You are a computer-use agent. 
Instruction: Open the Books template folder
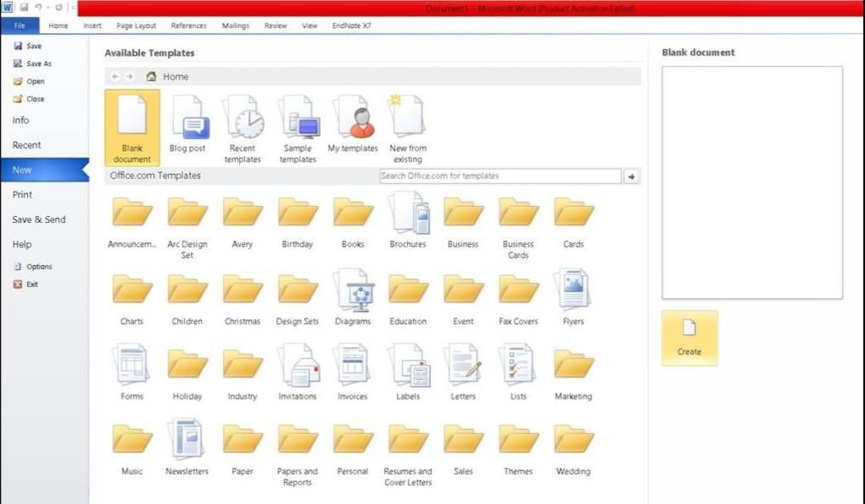coord(352,220)
